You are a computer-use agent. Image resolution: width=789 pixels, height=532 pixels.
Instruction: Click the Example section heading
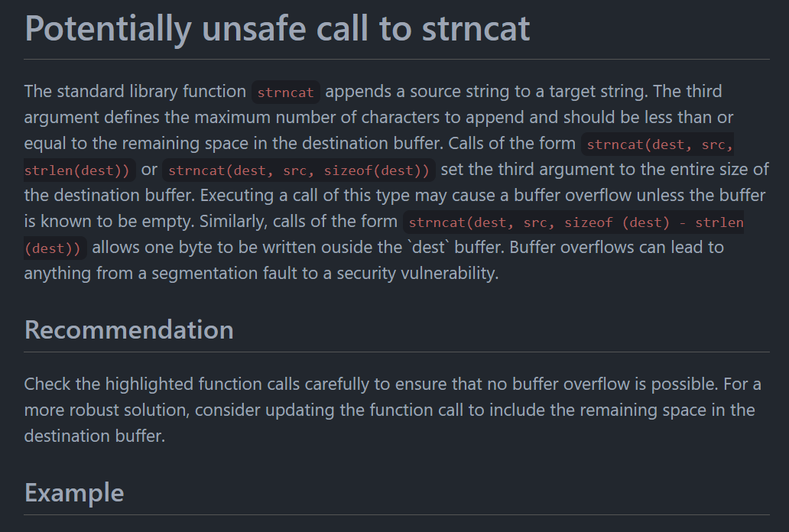[74, 492]
